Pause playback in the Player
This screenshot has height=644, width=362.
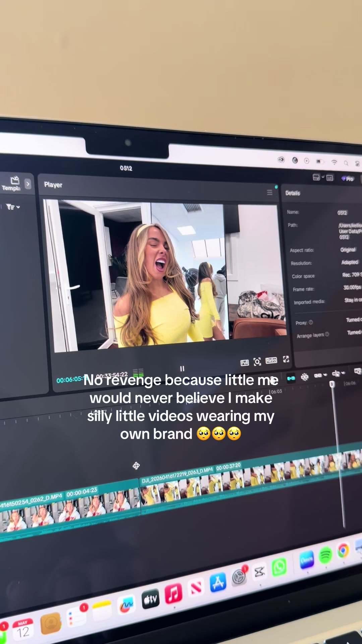[x=182, y=369]
